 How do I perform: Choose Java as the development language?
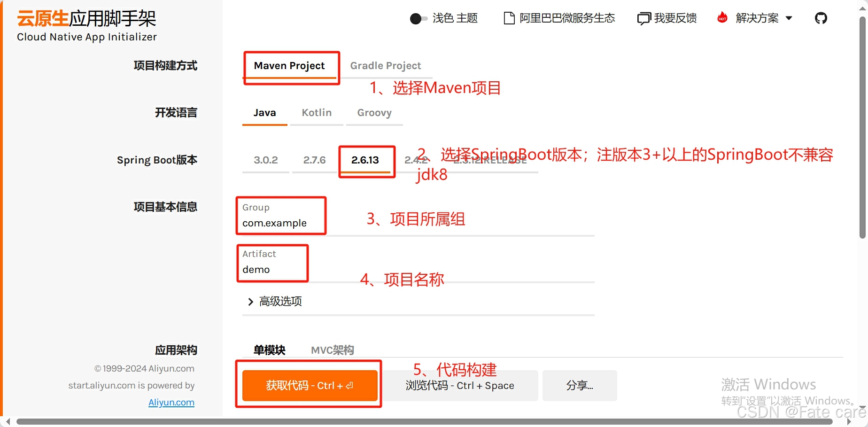pyautogui.click(x=265, y=113)
